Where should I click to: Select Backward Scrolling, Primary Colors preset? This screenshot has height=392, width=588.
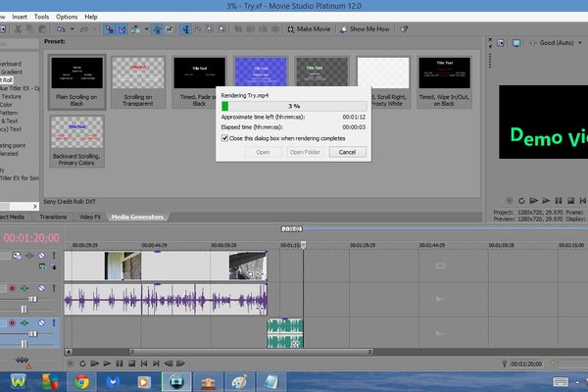pos(76,141)
